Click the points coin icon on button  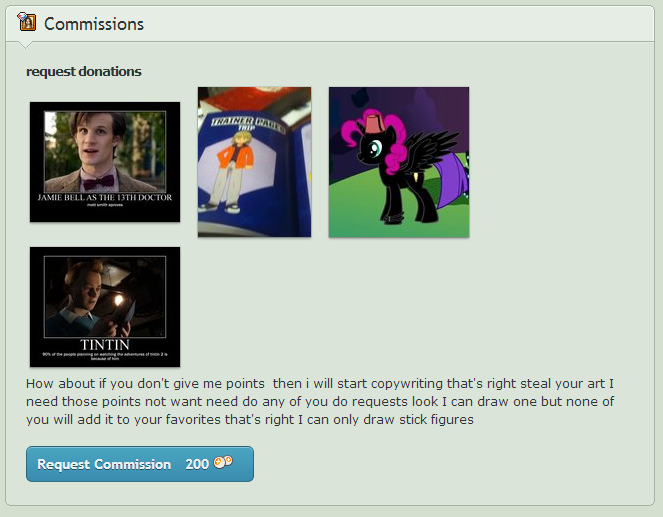[223, 462]
